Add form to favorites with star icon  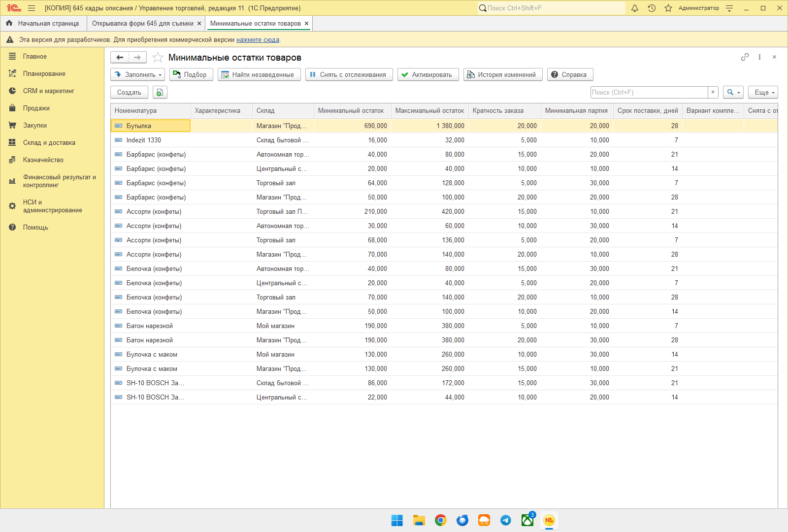(158, 58)
